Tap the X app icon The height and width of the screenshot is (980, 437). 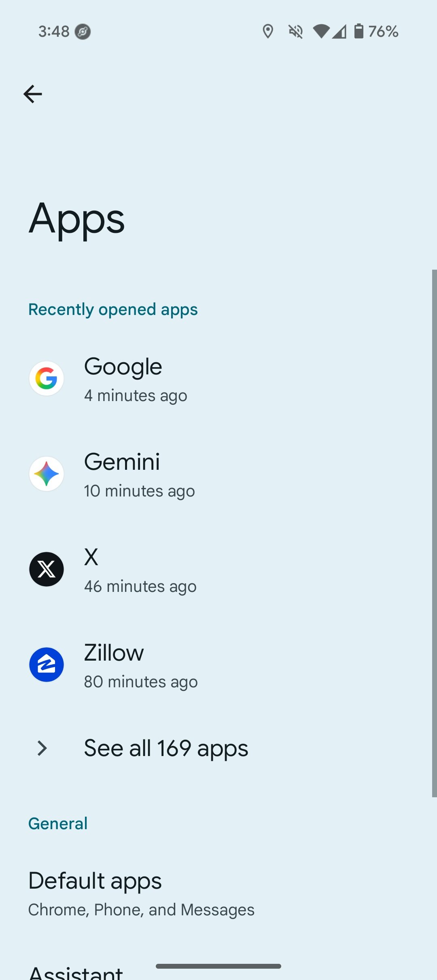(47, 569)
